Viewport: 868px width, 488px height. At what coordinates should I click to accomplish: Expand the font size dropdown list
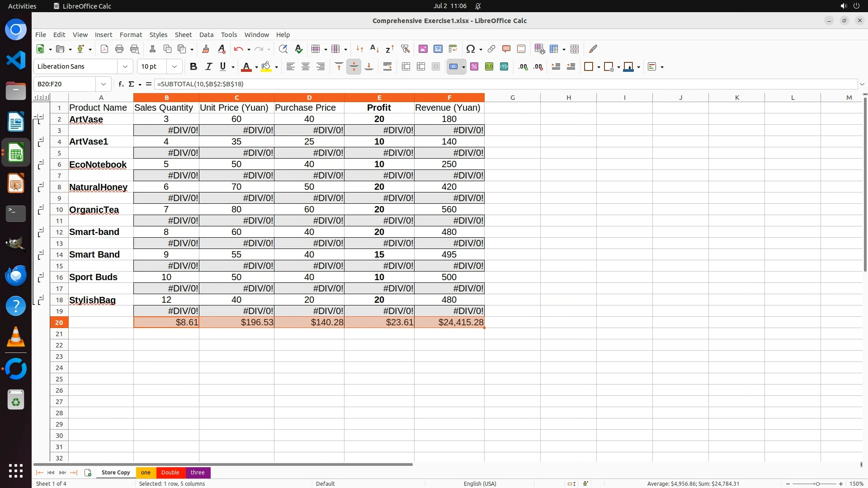click(x=175, y=67)
